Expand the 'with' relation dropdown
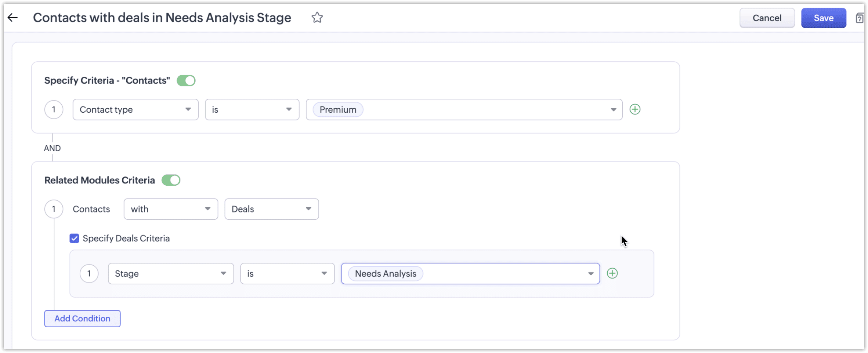 [x=171, y=209]
